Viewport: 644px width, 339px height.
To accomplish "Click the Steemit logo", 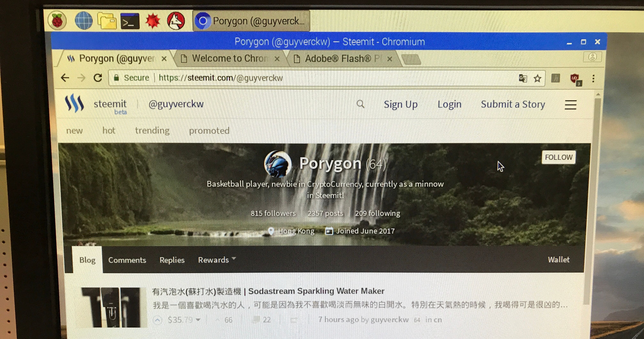I will [x=74, y=103].
